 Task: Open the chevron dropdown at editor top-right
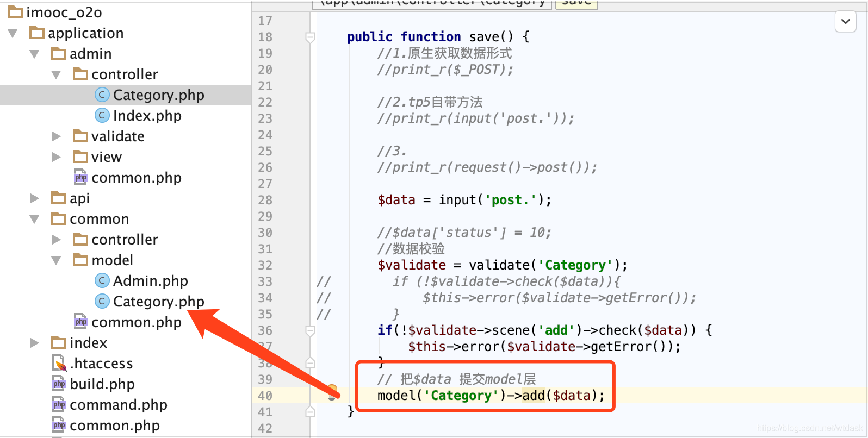(x=846, y=21)
